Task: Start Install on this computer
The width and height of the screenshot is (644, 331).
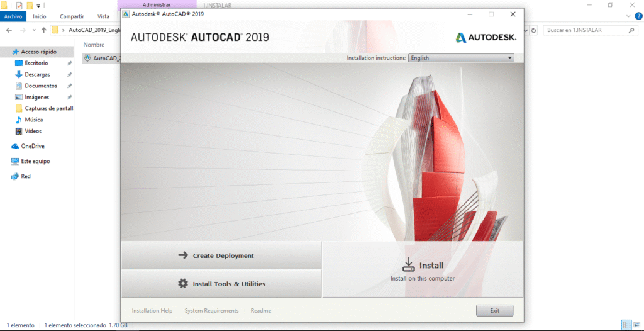Action: point(422,269)
